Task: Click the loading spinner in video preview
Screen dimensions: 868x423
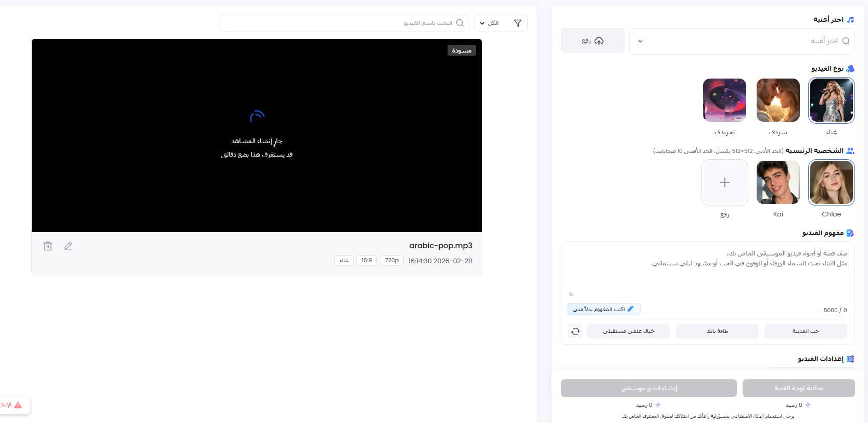Action: [x=257, y=117]
